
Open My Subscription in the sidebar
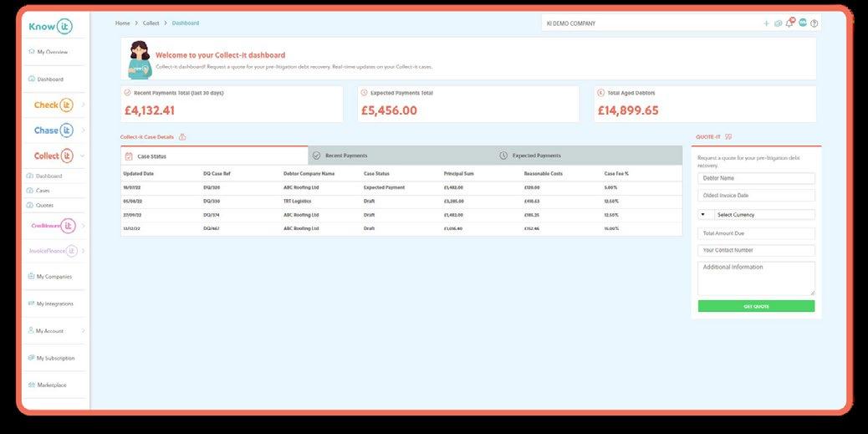tap(52, 358)
